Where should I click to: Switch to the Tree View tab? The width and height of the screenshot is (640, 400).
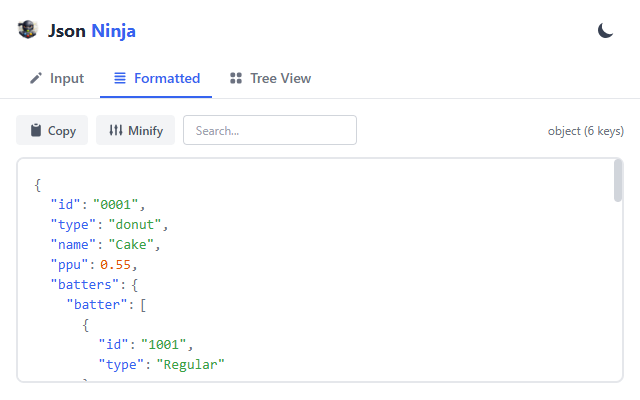pos(270,78)
